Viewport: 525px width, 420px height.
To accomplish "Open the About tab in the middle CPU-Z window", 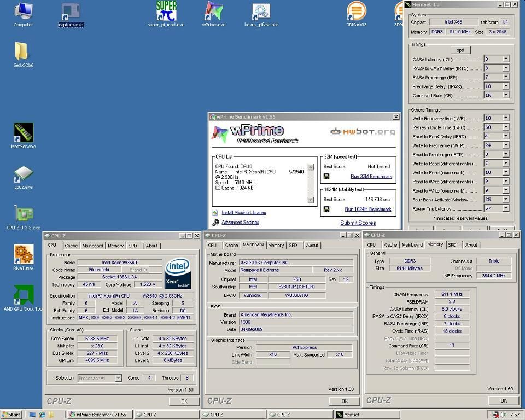I will click(x=312, y=245).
